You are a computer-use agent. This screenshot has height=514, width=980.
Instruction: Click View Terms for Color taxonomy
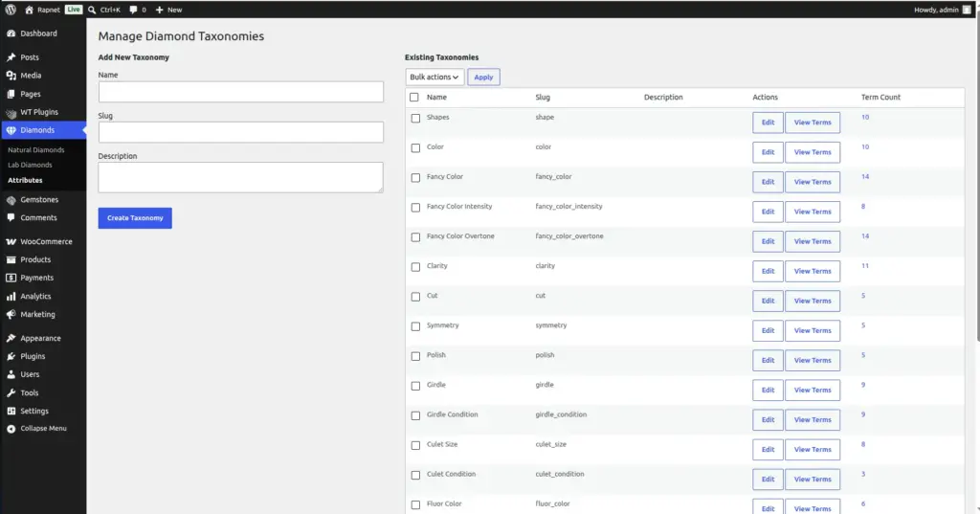coord(813,152)
